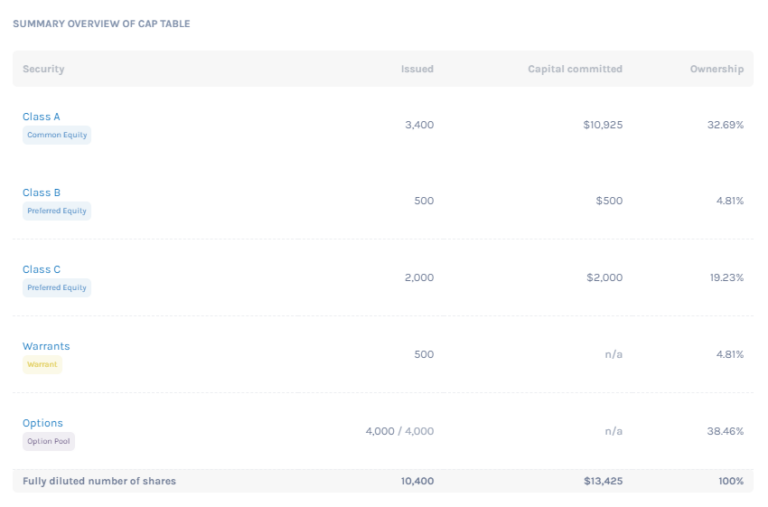Select the 19.23% ownership value
Screen dimensions: 768x507
(x=726, y=278)
